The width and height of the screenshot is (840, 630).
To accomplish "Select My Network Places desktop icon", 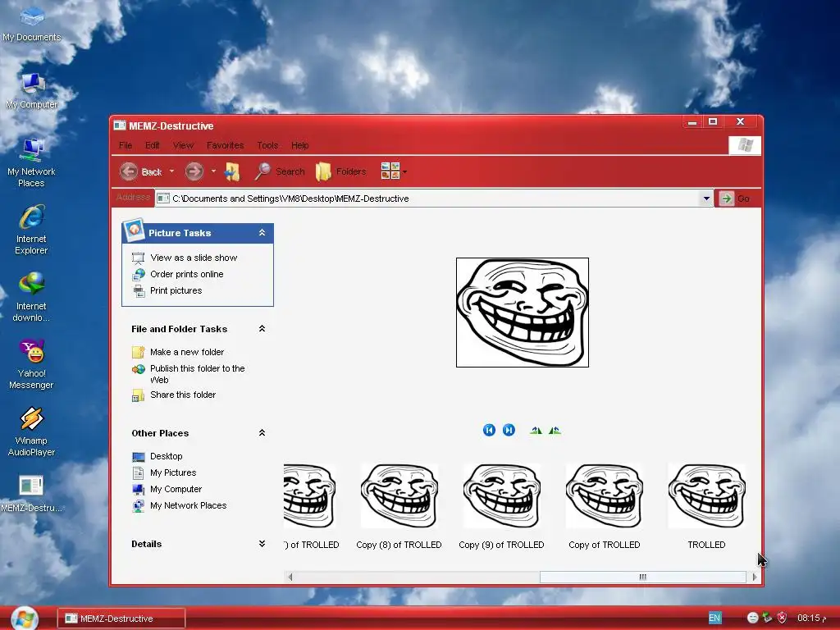I will point(32,163).
